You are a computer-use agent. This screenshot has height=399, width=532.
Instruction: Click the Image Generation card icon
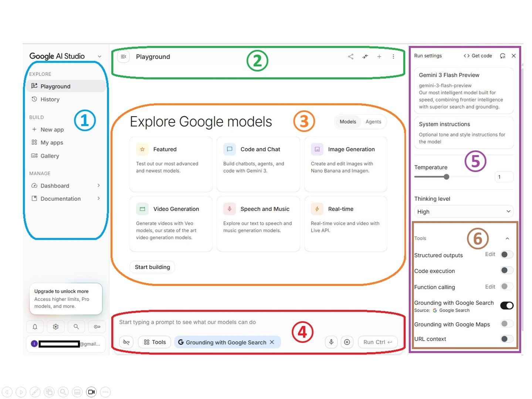click(x=317, y=149)
